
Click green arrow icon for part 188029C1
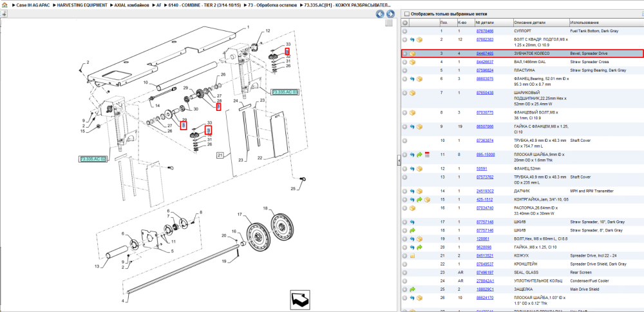tap(412, 289)
